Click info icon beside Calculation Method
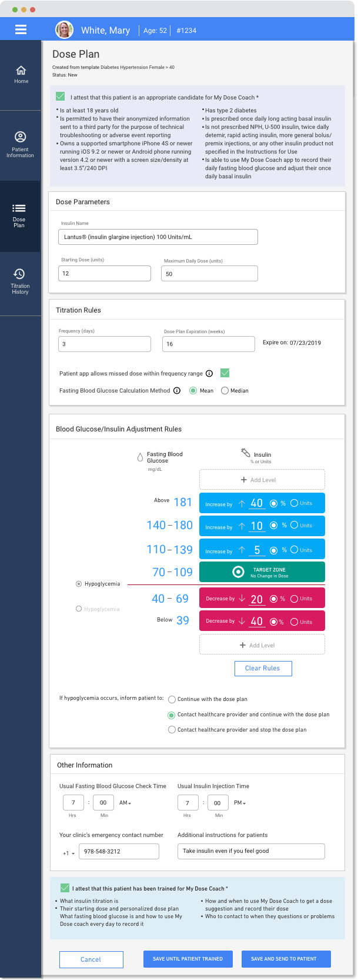 pos(177,391)
